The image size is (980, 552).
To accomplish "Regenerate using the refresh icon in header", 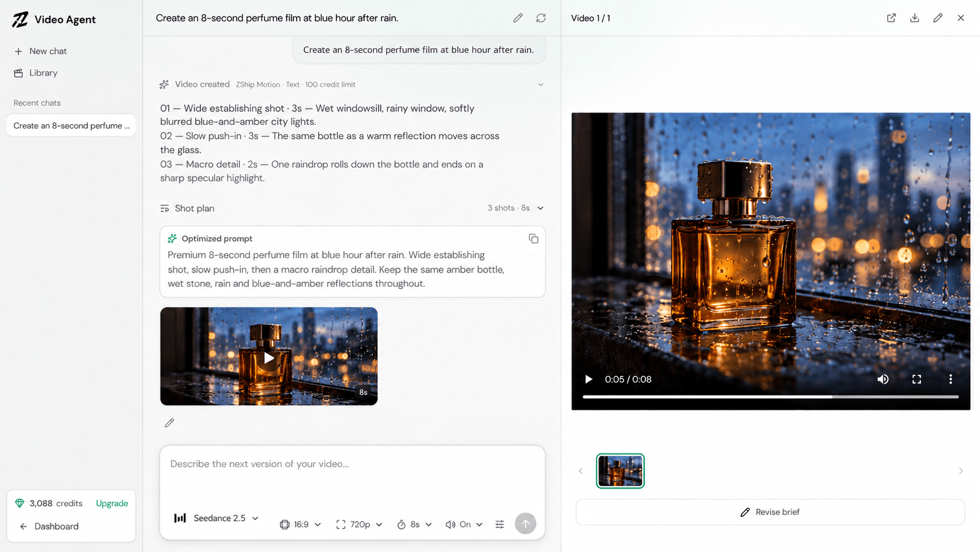I will click(x=541, y=18).
